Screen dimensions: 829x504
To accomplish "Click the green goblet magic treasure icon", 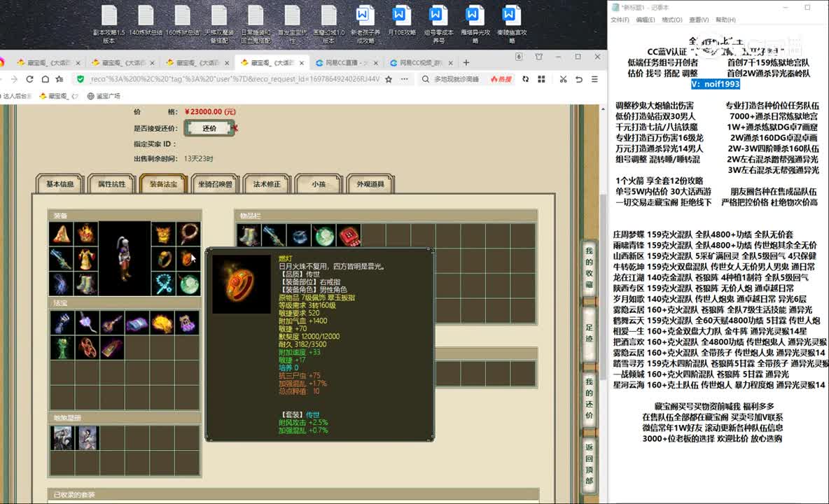I will point(62,348).
